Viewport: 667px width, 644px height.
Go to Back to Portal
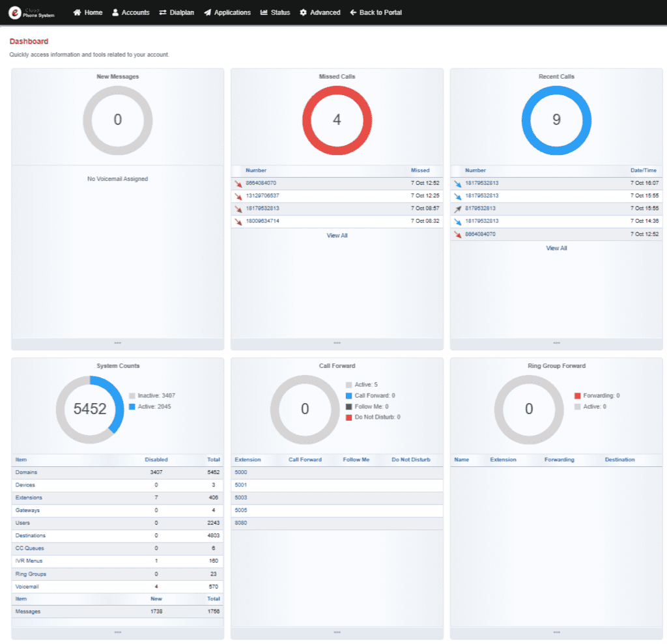376,12
